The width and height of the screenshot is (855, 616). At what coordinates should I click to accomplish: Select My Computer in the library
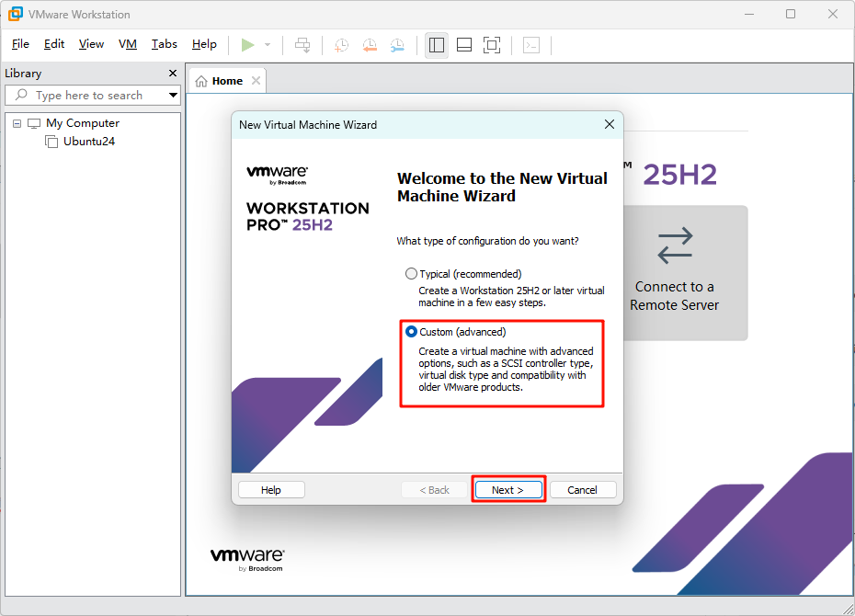tap(83, 123)
